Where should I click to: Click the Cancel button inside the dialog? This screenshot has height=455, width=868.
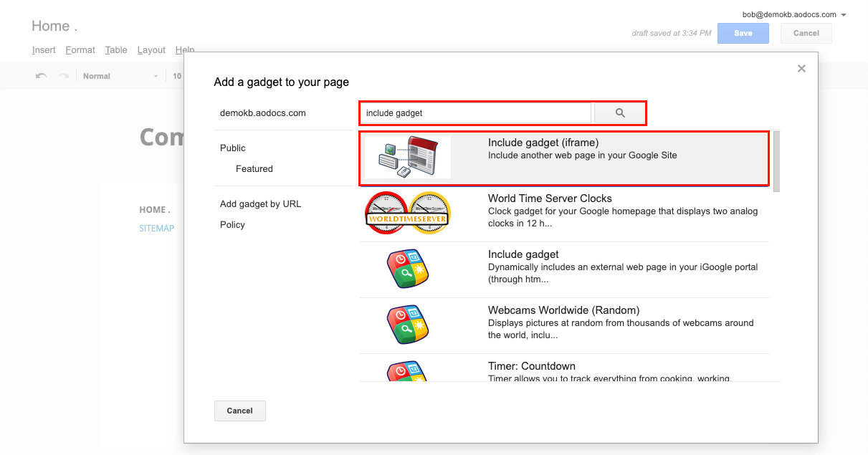(x=239, y=411)
